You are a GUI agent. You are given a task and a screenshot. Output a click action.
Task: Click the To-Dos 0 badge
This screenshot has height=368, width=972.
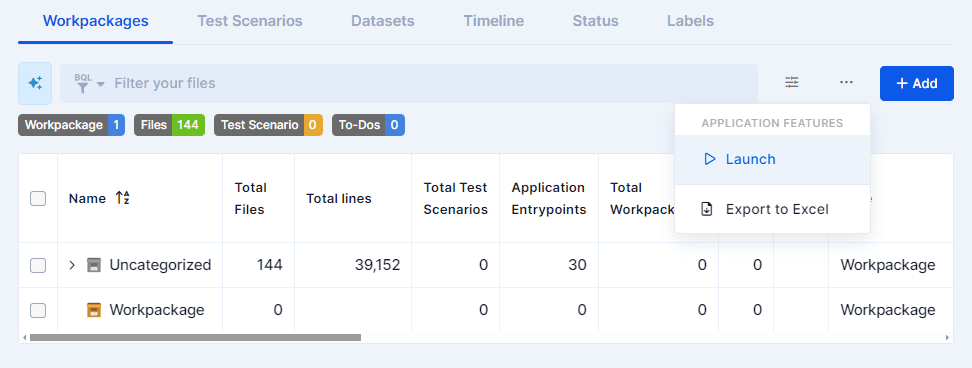368,125
